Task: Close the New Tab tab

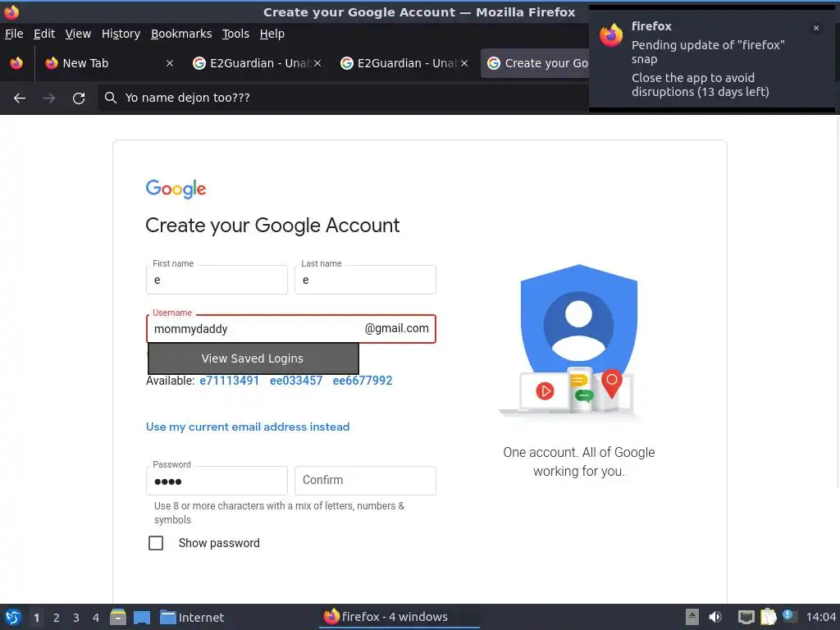Action: tap(169, 63)
